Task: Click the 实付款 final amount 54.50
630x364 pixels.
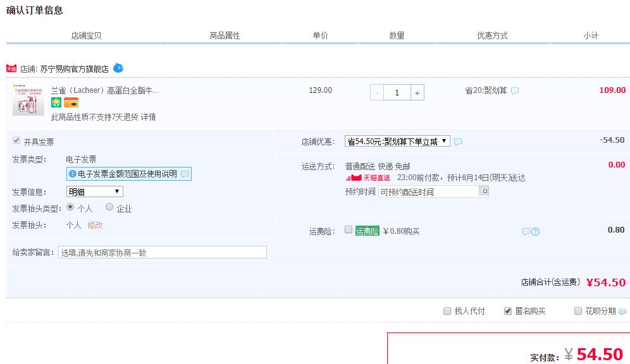Action: click(x=600, y=355)
